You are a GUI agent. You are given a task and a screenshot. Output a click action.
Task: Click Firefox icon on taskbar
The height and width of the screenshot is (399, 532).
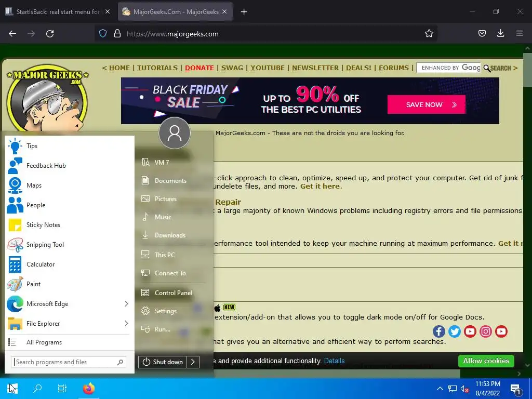(x=89, y=389)
